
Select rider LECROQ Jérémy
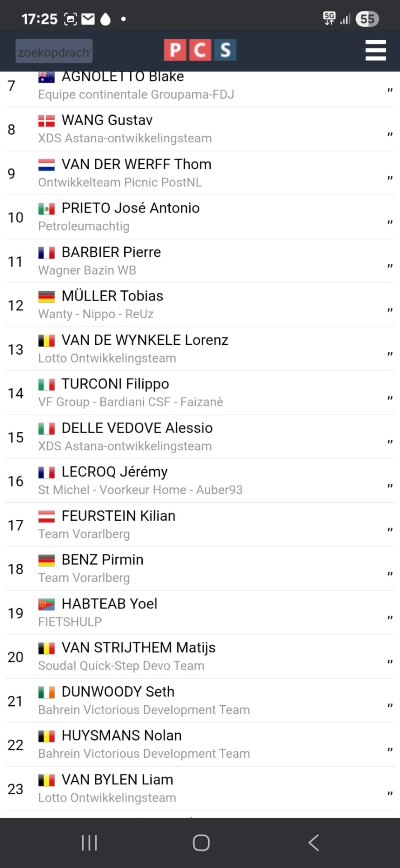pos(114,472)
